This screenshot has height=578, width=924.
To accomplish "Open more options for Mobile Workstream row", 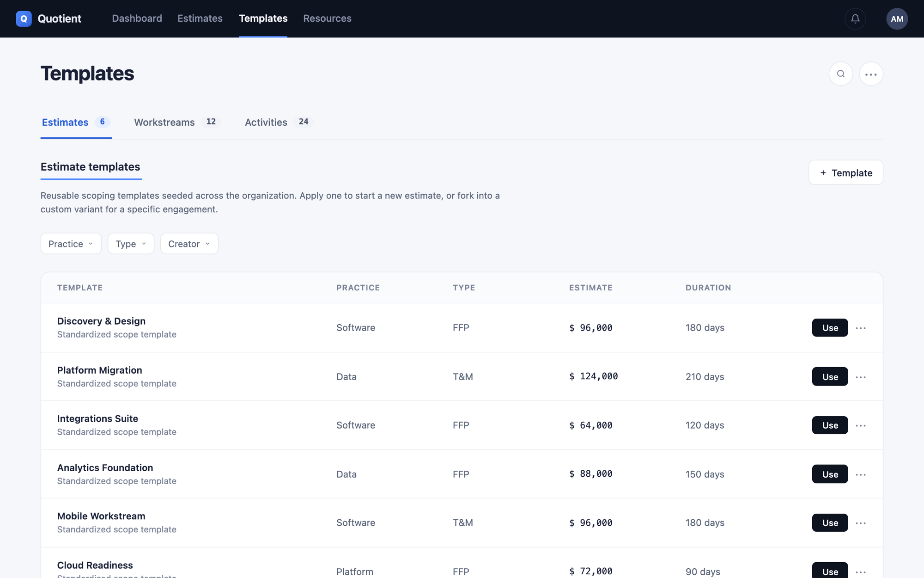I will tap(860, 523).
